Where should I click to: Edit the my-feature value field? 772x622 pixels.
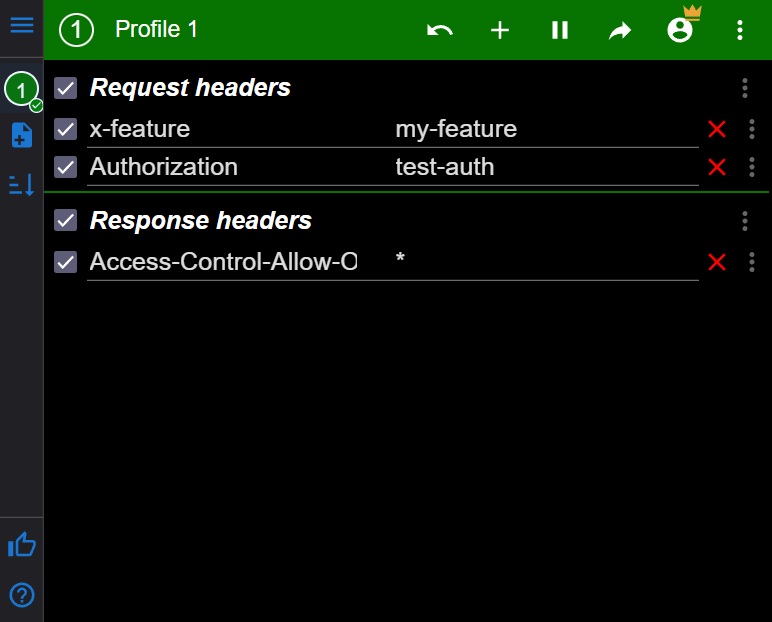(x=546, y=130)
